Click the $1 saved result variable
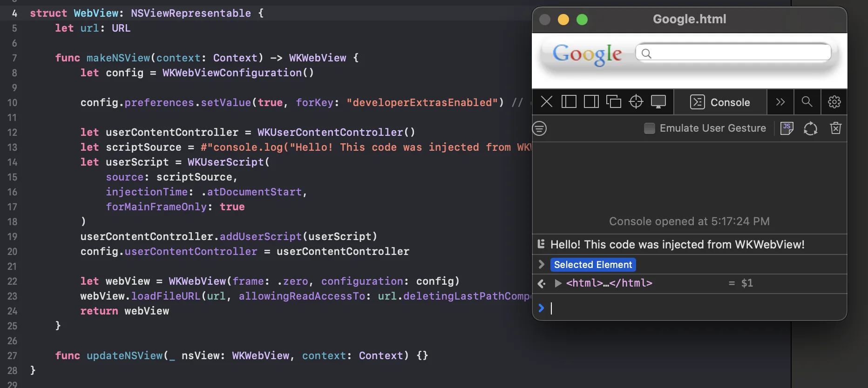Viewport: 868px width, 388px height. (747, 283)
